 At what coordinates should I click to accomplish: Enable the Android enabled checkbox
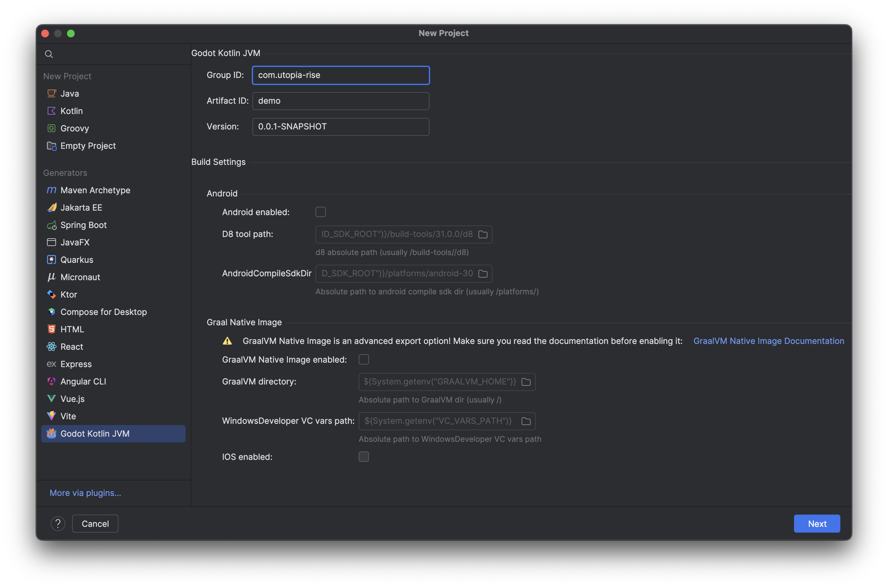[x=320, y=212]
